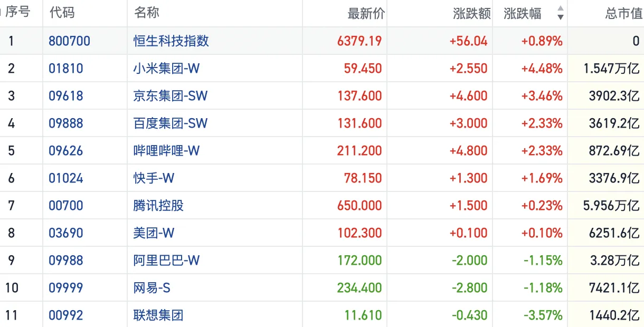Screen dimensions: 644x327
Task: Click the 网易-S stock name
Action: (152, 287)
